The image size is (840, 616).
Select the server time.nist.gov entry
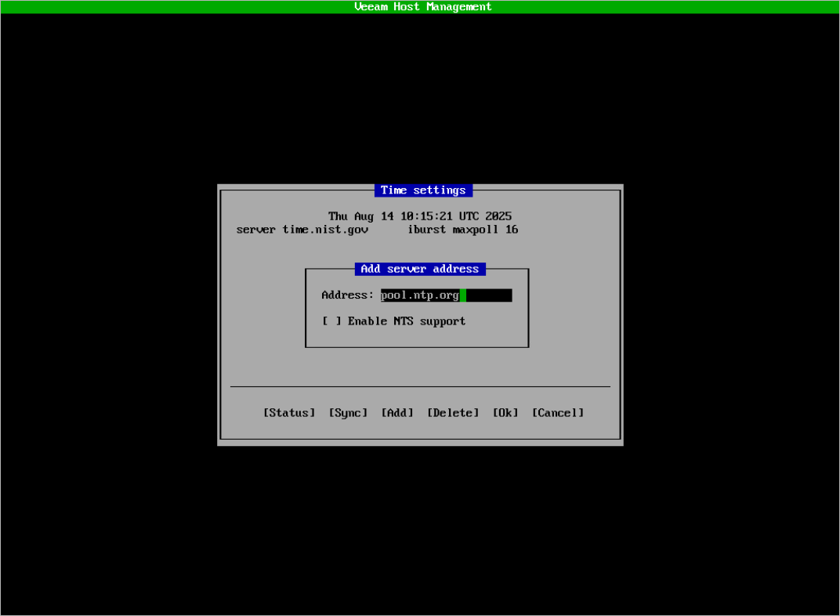click(302, 230)
